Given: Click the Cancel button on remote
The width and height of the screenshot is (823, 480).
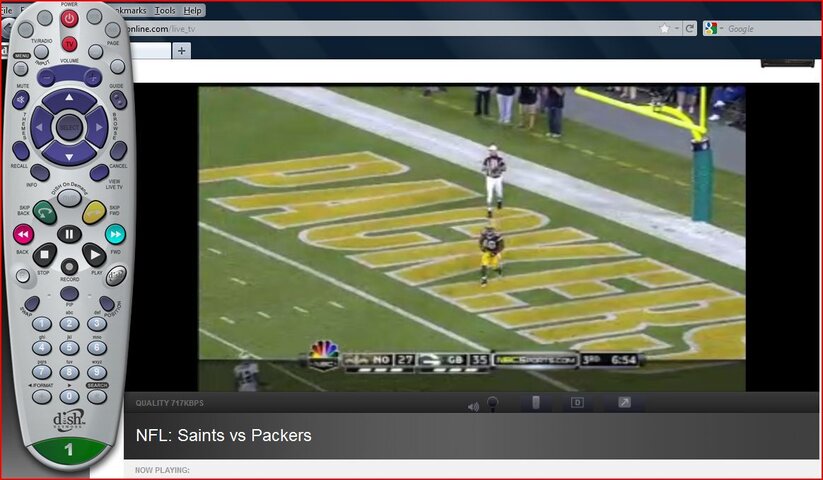Looking at the screenshot, I should [118, 151].
